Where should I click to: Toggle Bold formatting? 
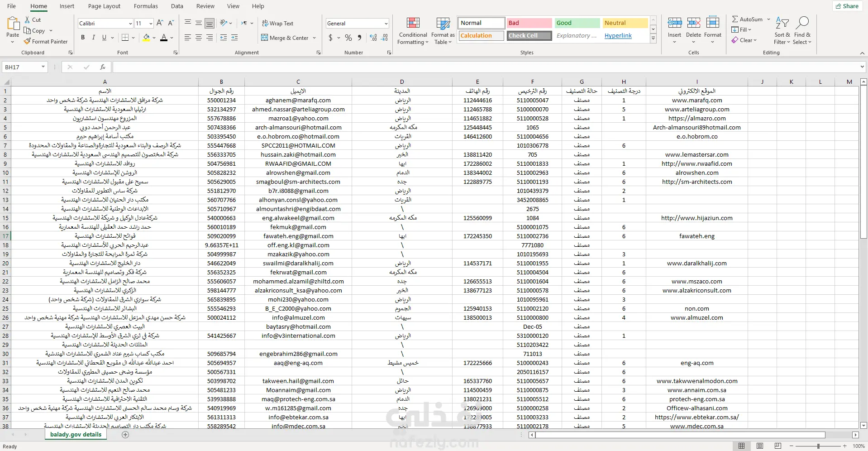(x=83, y=38)
